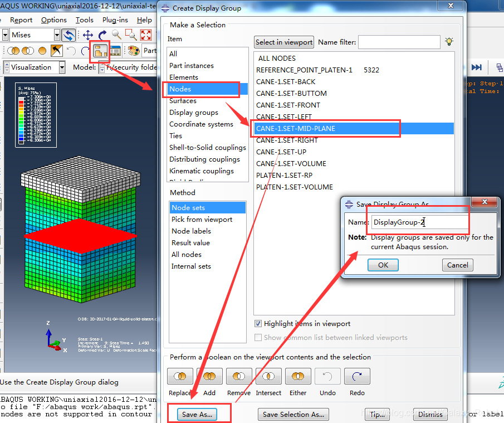Click the Auto-Fit View icon
504x423 pixels.
tap(146, 35)
